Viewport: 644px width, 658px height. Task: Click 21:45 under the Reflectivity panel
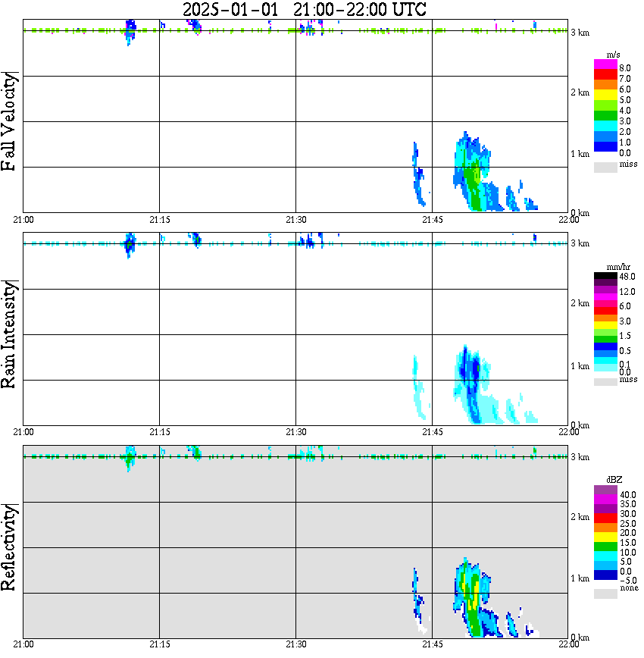(x=433, y=644)
